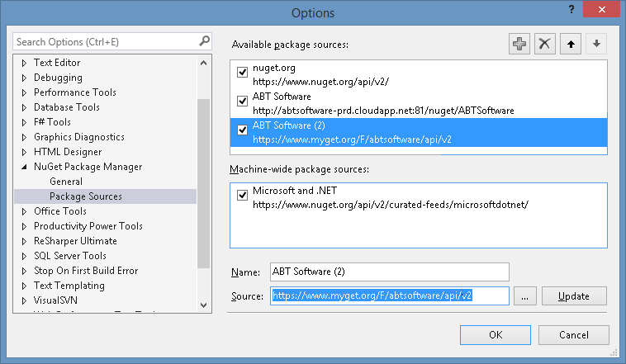This screenshot has height=364, width=626.
Task: Expand the Performance Tools node
Action: (x=24, y=92)
